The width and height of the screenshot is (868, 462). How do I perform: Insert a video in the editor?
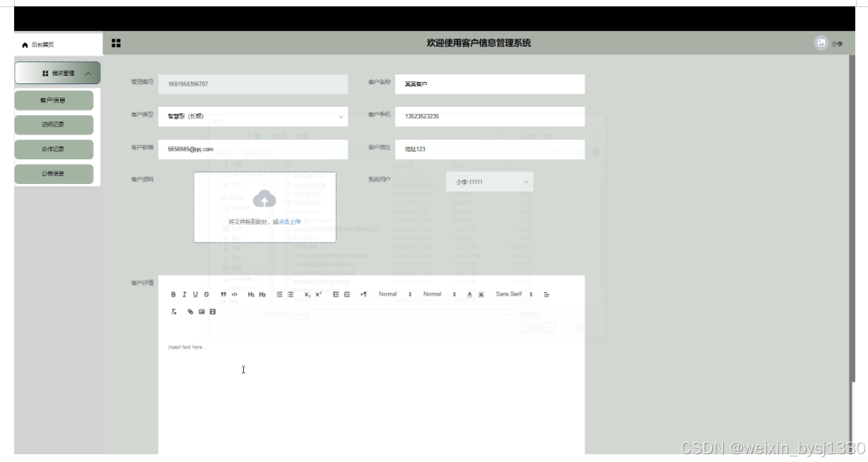213,311
